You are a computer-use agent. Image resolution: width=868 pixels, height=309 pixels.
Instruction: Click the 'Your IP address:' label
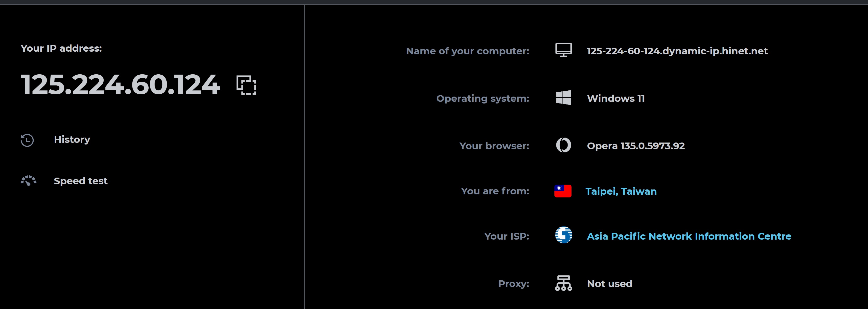coord(61,48)
